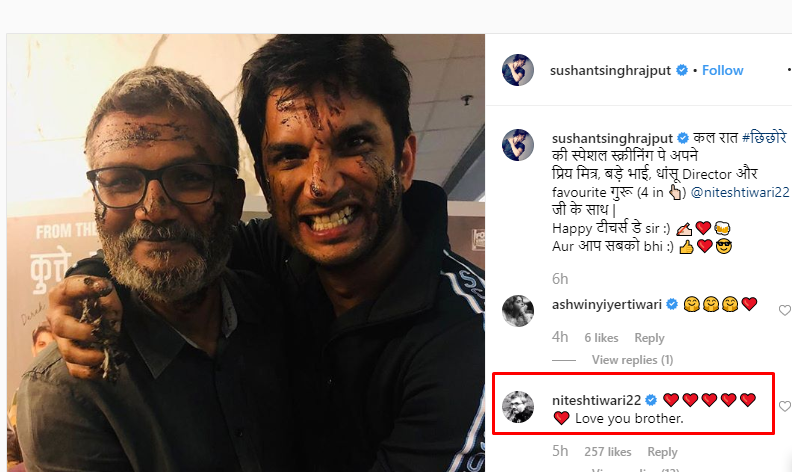Click the post photo of the two men

point(245,250)
